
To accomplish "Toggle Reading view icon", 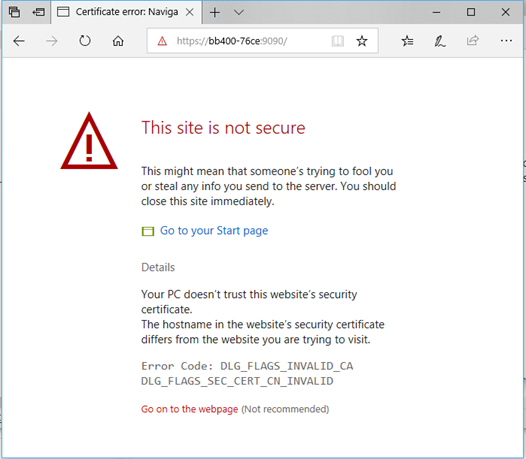I will pos(337,41).
